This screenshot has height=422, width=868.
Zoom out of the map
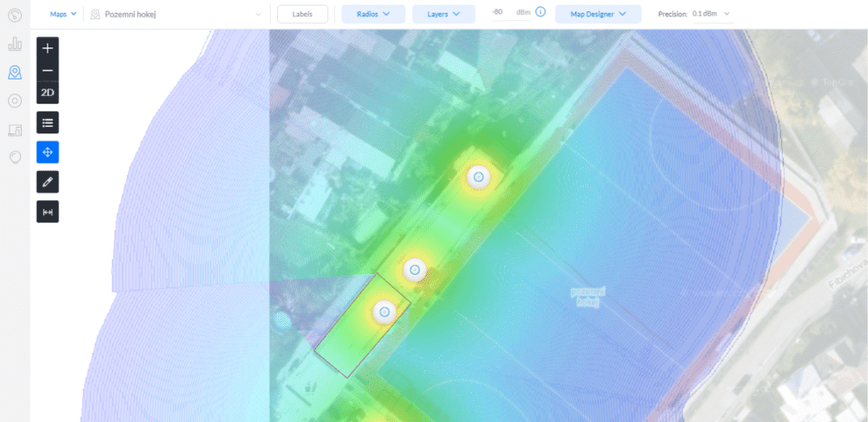(x=47, y=71)
